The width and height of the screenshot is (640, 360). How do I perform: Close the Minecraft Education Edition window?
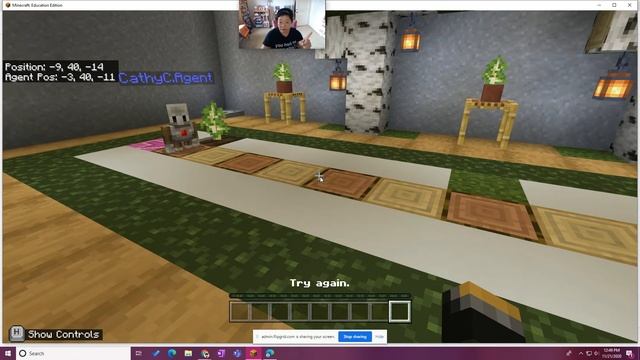[x=630, y=5]
